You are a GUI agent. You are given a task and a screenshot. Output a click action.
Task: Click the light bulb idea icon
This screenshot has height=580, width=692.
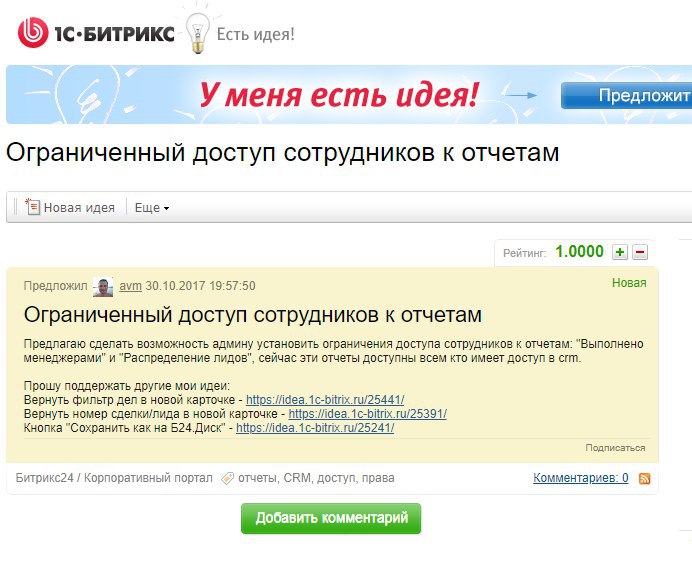pos(197,33)
